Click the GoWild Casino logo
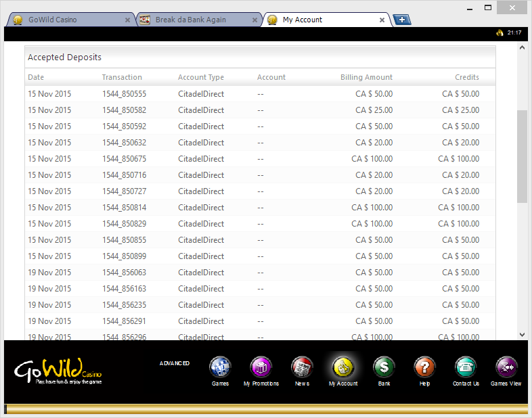Viewport: 532px width, 418px height. 58,371
